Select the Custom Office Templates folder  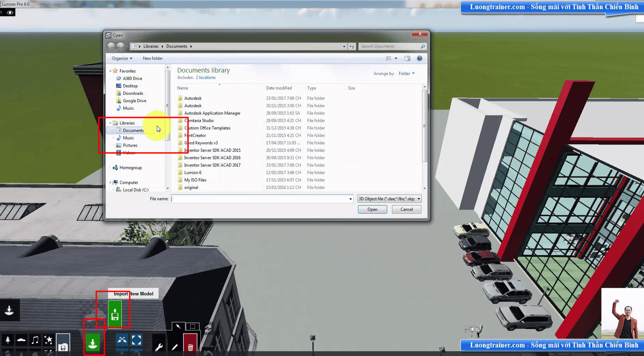tap(207, 128)
